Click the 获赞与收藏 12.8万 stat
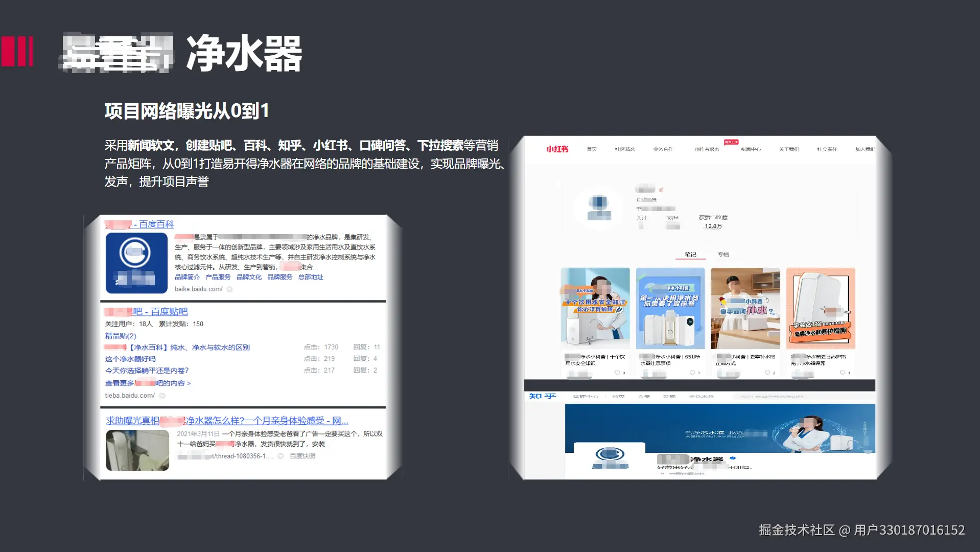980x552 pixels. coord(713,222)
